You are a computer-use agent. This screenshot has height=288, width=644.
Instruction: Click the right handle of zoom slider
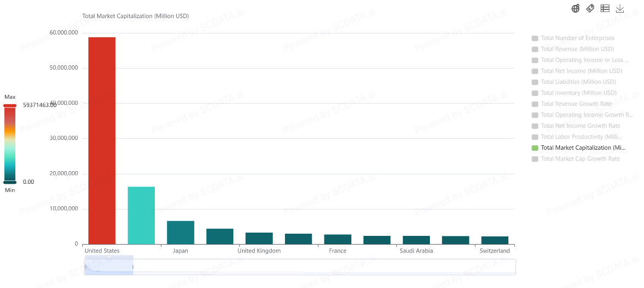tap(133, 267)
